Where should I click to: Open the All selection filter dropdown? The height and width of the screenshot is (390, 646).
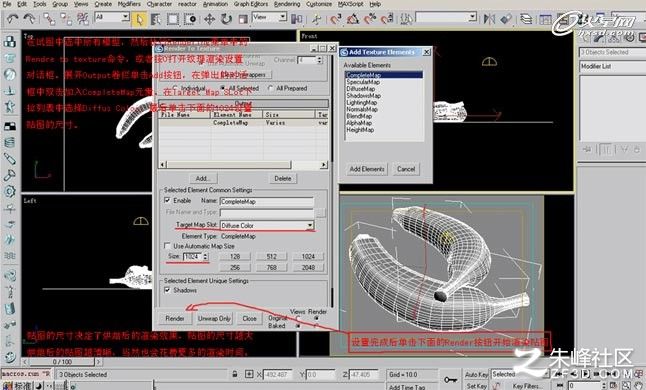coord(112,17)
